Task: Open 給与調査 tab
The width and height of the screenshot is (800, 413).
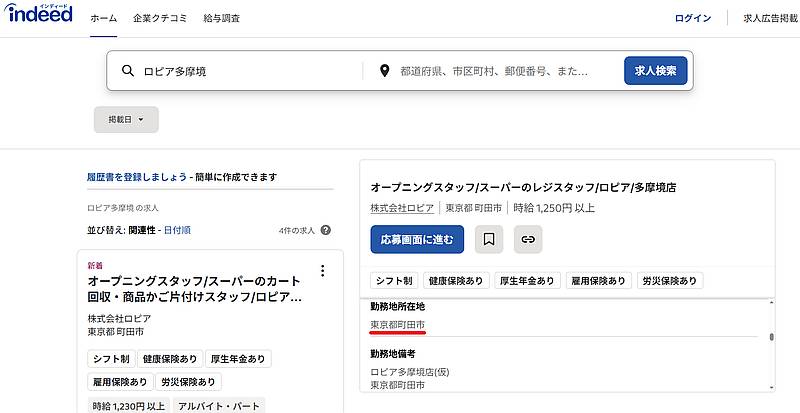Action: point(221,18)
